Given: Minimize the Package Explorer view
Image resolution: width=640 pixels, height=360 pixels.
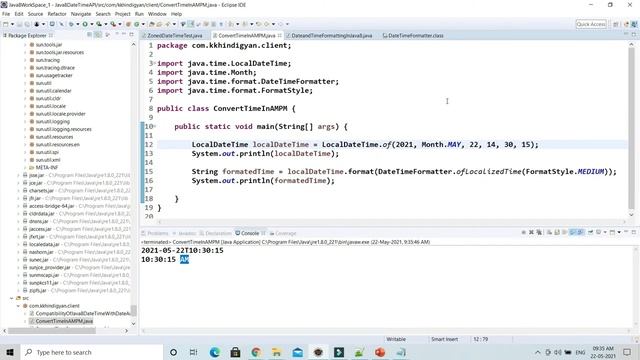Looking at the screenshot, I should 124,35.
